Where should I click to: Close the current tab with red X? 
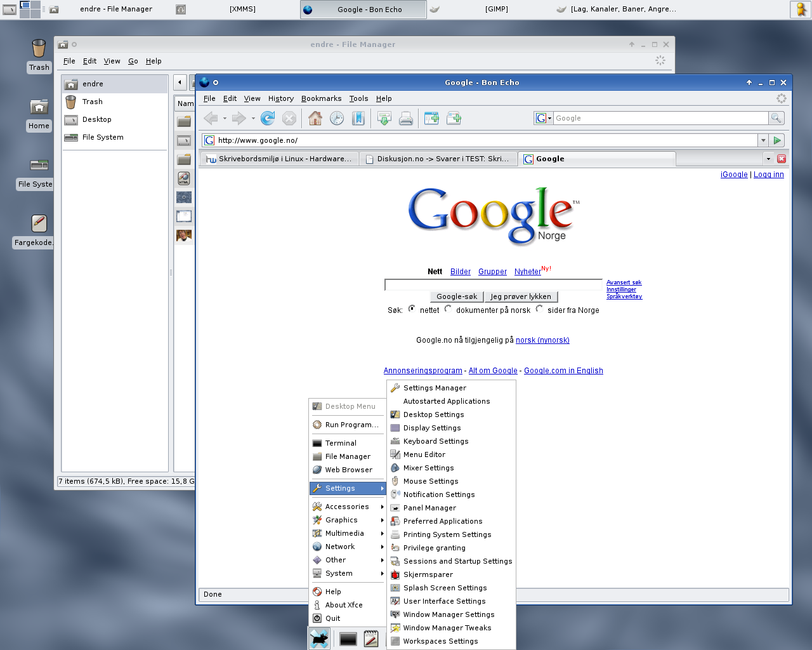782,159
